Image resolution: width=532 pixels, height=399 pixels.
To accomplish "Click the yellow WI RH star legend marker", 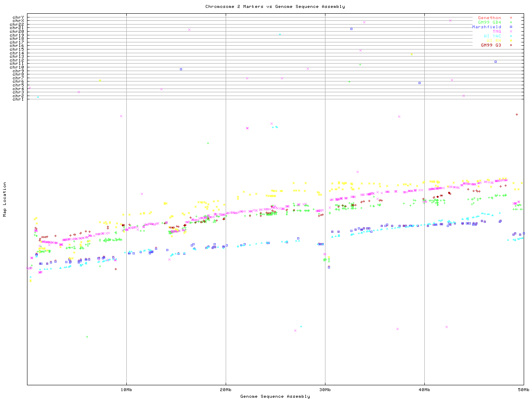I will [x=511, y=41].
